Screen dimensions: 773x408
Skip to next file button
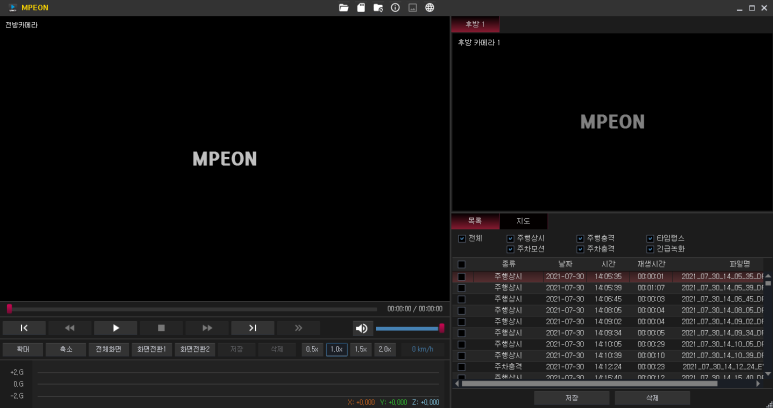pos(252,328)
